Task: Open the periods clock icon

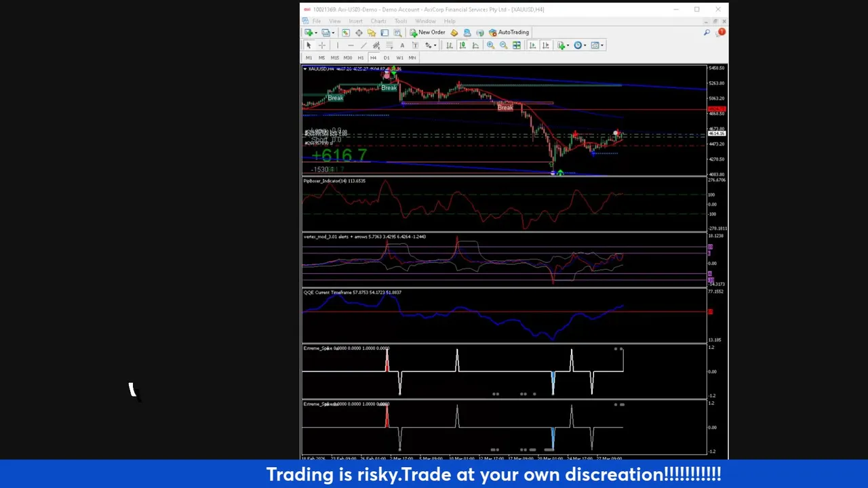Action: 578,45
